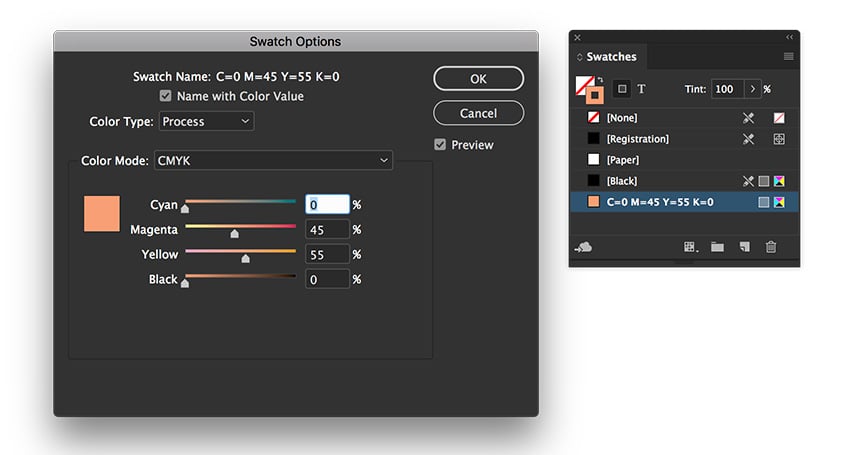This screenshot has width=850, height=455.
Task: Toggle the Preview checkbox
Action: coord(440,145)
